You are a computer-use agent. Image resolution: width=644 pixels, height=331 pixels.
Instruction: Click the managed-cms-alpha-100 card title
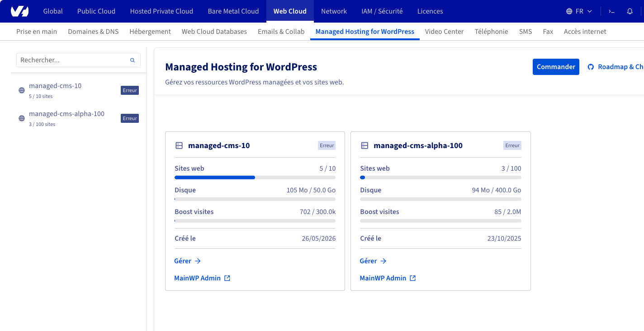click(418, 145)
